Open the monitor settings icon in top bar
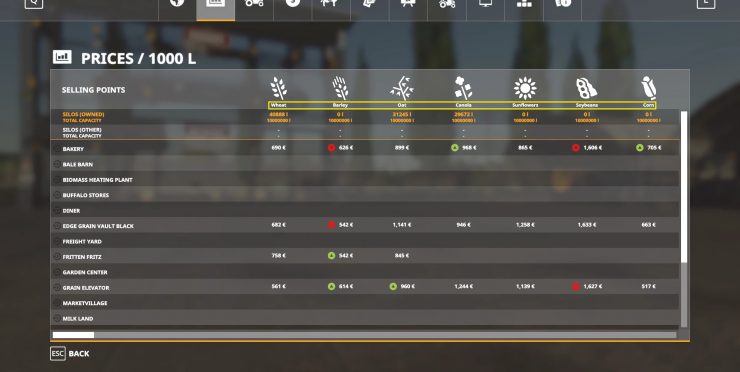Viewport: 740px width, 372px height. [485, 4]
